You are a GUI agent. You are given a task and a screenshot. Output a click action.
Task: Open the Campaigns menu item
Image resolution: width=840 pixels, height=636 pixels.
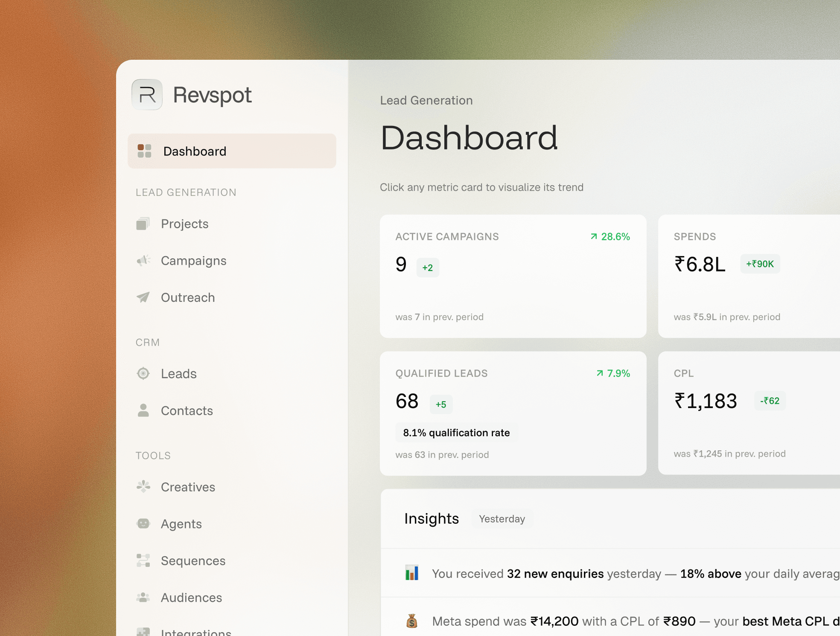coord(193,261)
